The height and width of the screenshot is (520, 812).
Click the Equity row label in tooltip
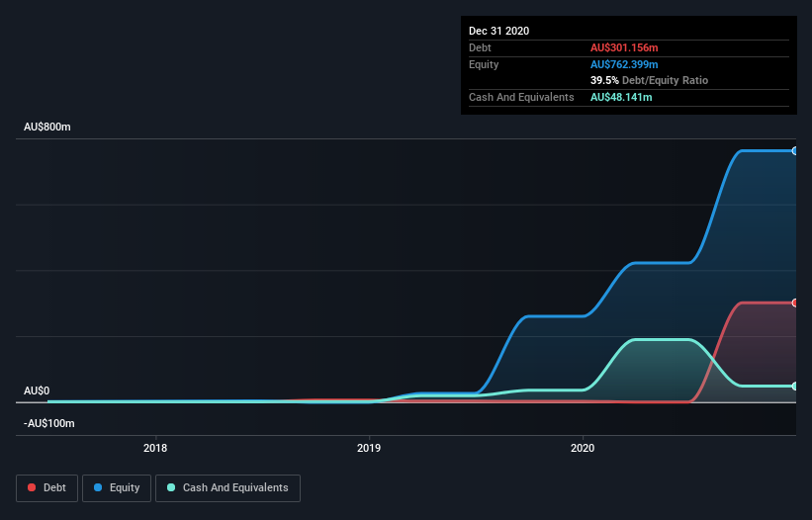coord(484,64)
